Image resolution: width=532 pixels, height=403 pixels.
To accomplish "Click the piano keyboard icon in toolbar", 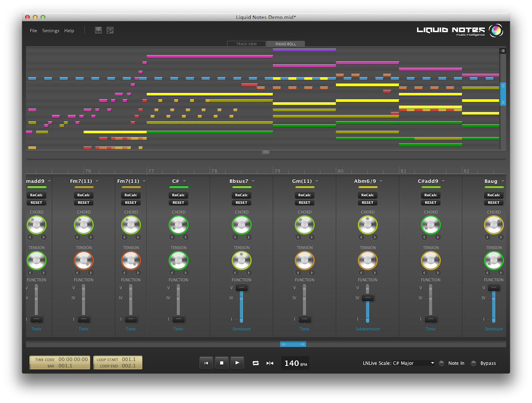I will coord(99,30).
